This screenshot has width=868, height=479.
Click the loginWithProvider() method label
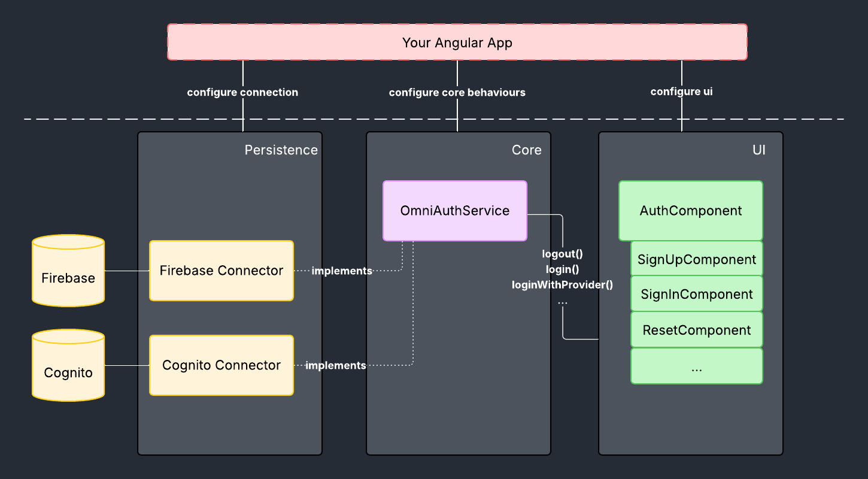(x=562, y=284)
